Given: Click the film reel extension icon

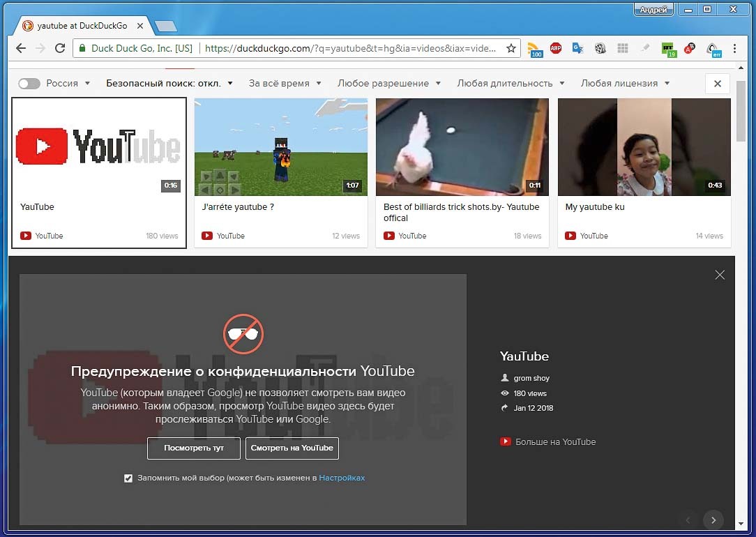Looking at the screenshot, I should pos(600,48).
